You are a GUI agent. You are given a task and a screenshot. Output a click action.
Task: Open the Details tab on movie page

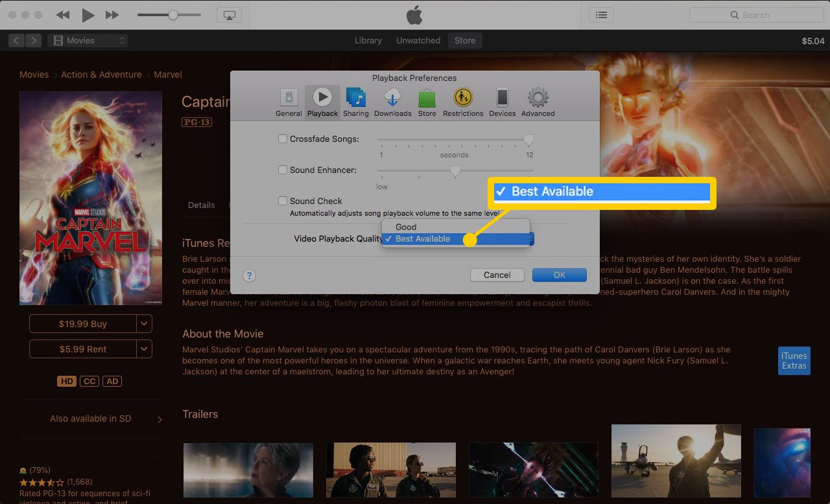(201, 205)
